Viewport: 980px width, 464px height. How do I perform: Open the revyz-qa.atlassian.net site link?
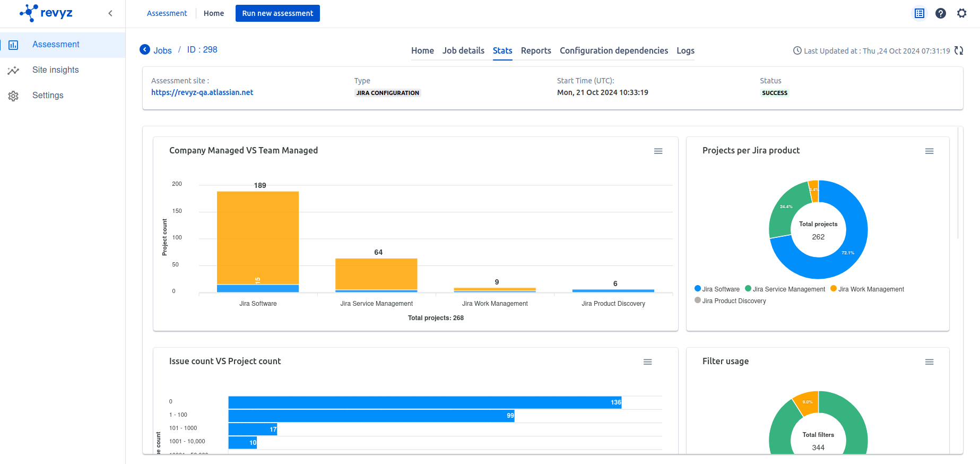202,92
